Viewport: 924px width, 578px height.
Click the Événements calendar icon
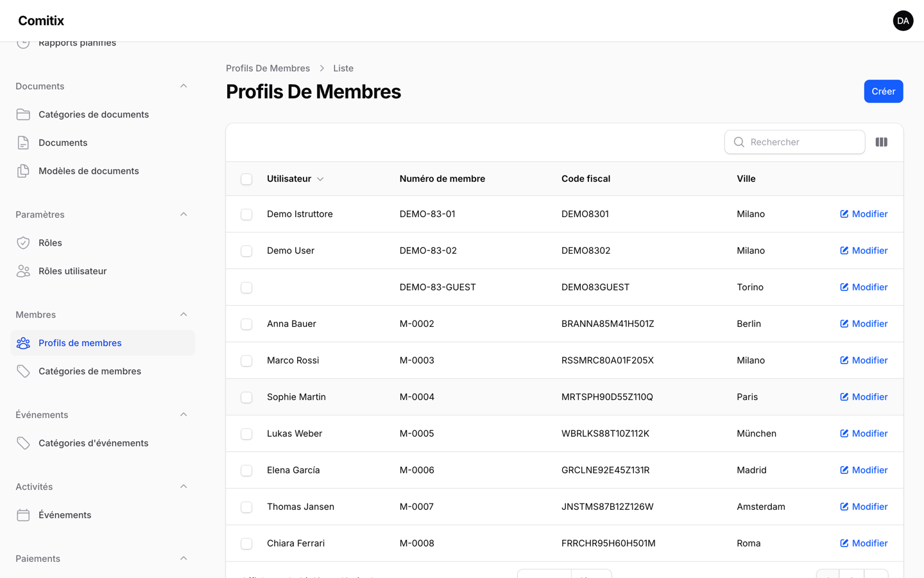[x=23, y=515]
